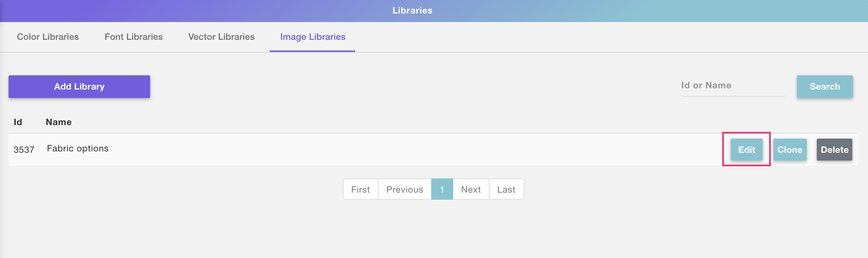This screenshot has width=868, height=258.
Task: Go to the First page
Action: coord(360,189)
